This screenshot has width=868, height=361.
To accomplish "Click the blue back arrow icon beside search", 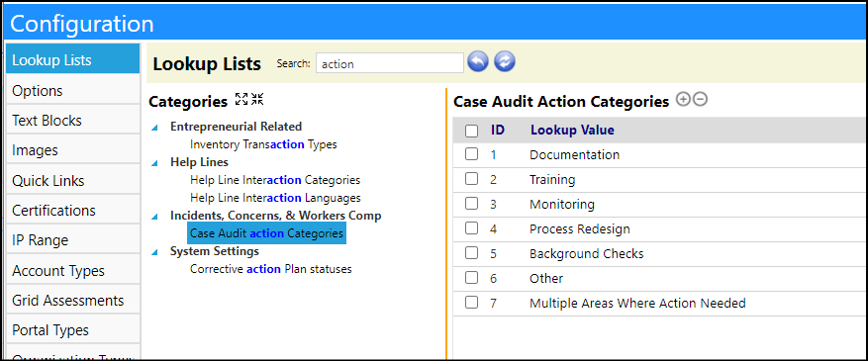I will click(478, 62).
